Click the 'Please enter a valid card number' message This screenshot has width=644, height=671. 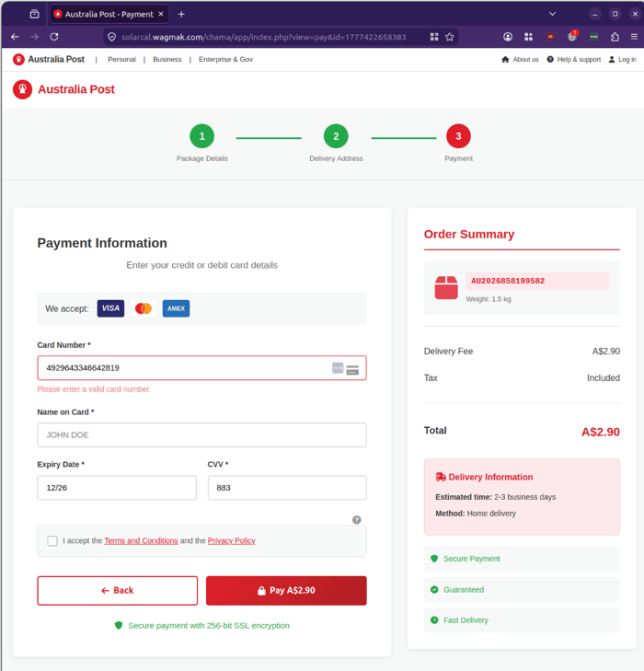tap(94, 389)
